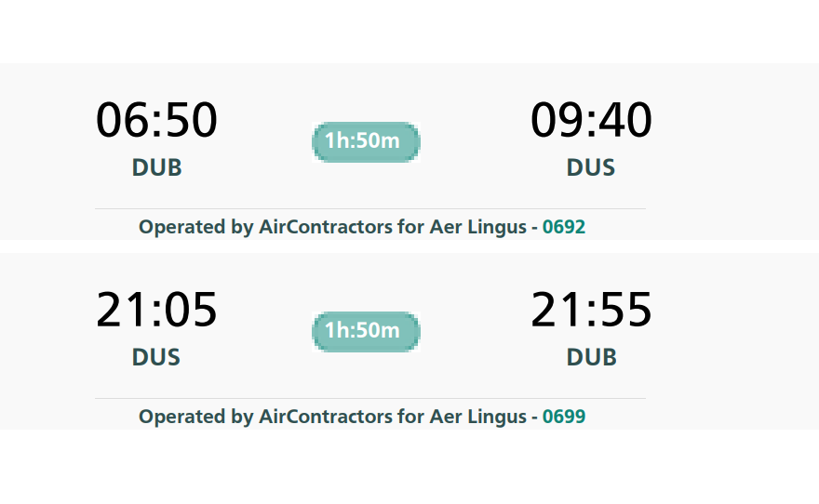Click 'Aer Lingus' in return operator line
819x504 pixels.
coord(478,417)
